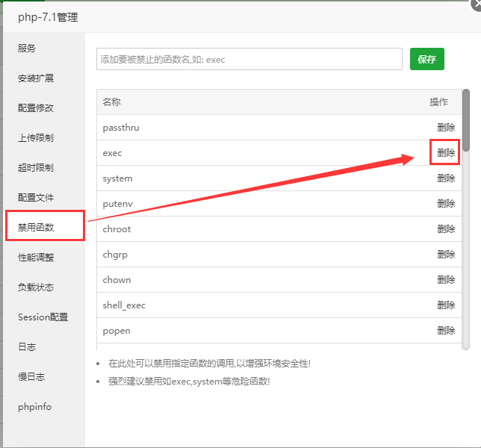The width and height of the screenshot is (481, 448).
Task: Open the 服务 tab in sidebar
Action: point(27,49)
